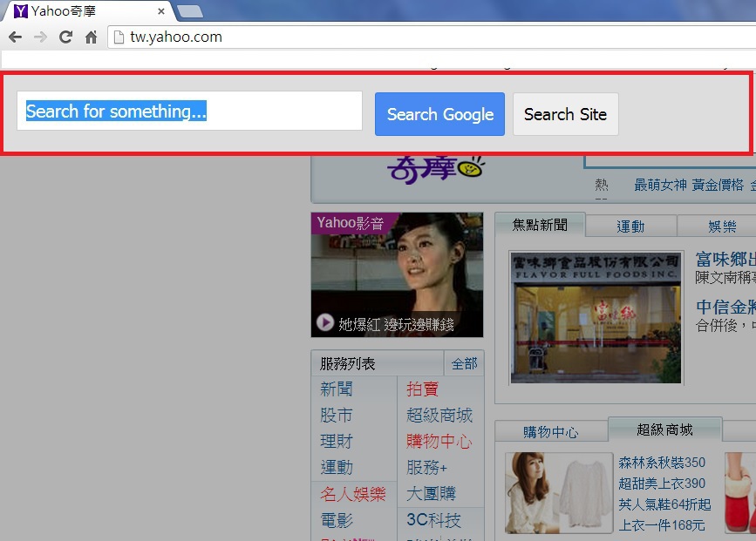Open 購物中心 in the 服務列表 panel
Viewport: 756px width, 541px height.
[439, 441]
